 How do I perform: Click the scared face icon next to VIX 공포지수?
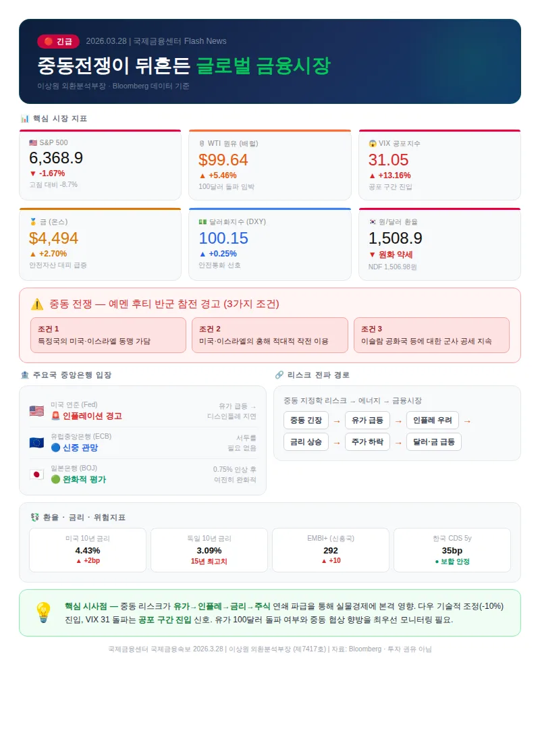click(x=372, y=144)
